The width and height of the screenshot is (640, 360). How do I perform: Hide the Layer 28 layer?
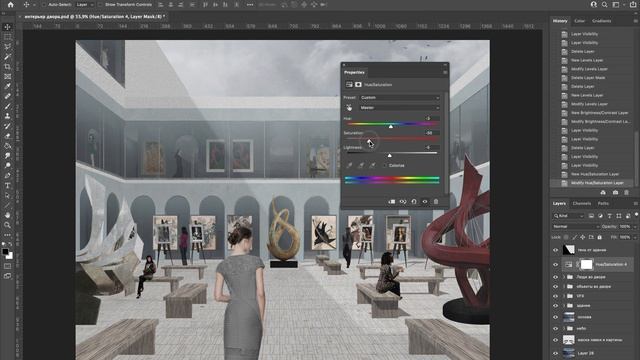556,353
